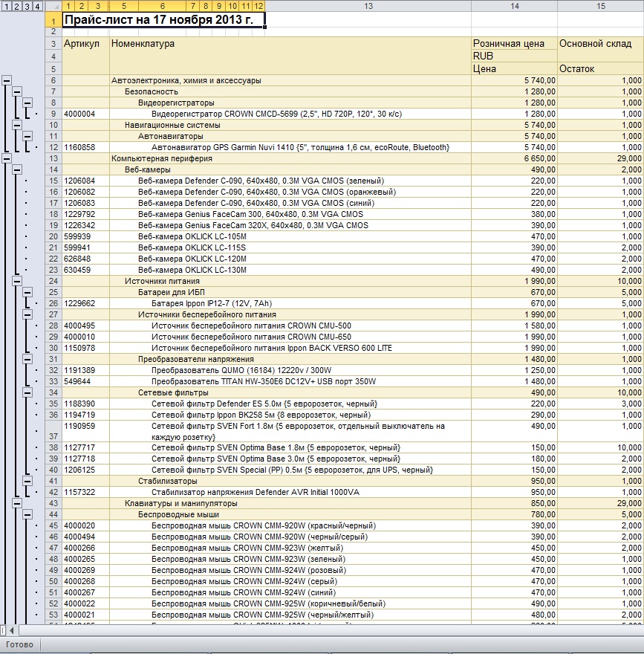Collapse the Веб-камеры group
This screenshot has width=644, height=654.
[x=17, y=169]
